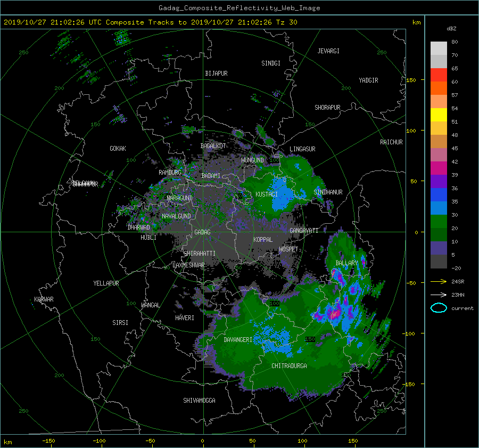
Task: Select the SHIVAMOGGA city label
Action: pos(199,401)
